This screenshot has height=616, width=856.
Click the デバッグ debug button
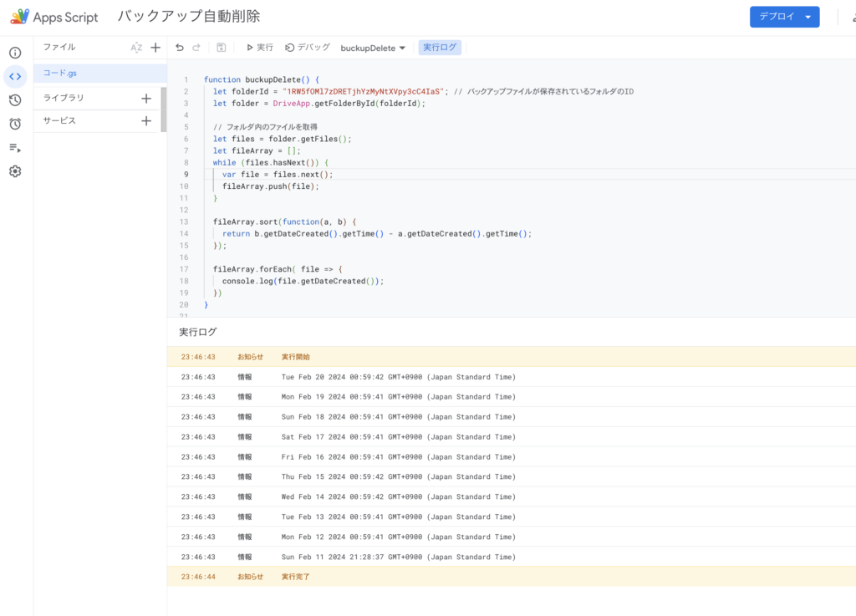tap(308, 48)
